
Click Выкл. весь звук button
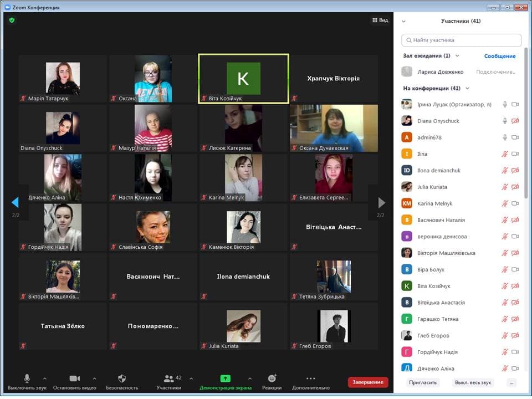473,382
